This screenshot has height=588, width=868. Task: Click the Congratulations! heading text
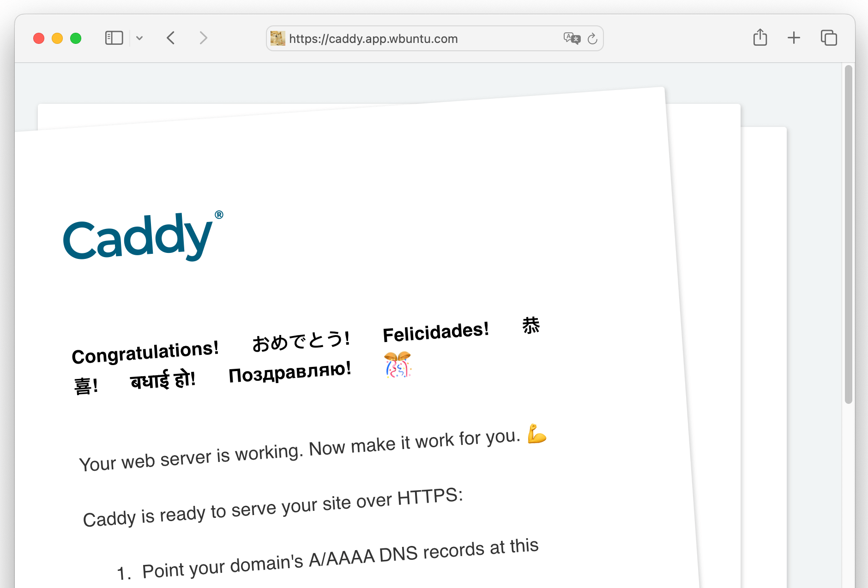145,353
